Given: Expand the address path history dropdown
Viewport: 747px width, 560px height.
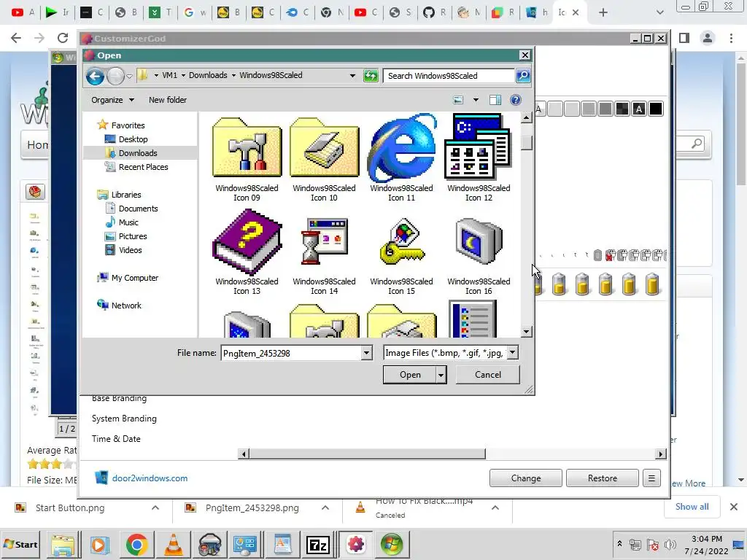Looking at the screenshot, I should [x=352, y=76].
